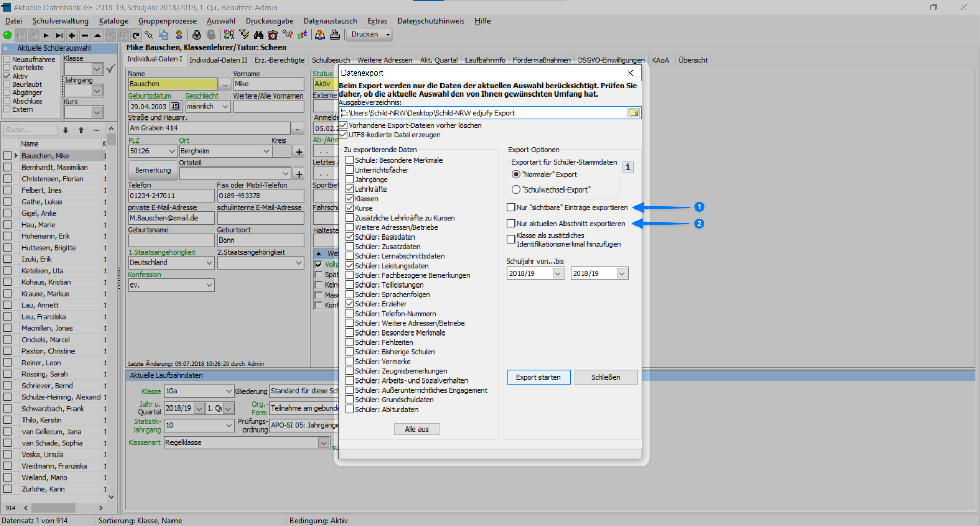This screenshot has height=526, width=980.
Task: Click the add record plus icon
Action: click(x=72, y=35)
